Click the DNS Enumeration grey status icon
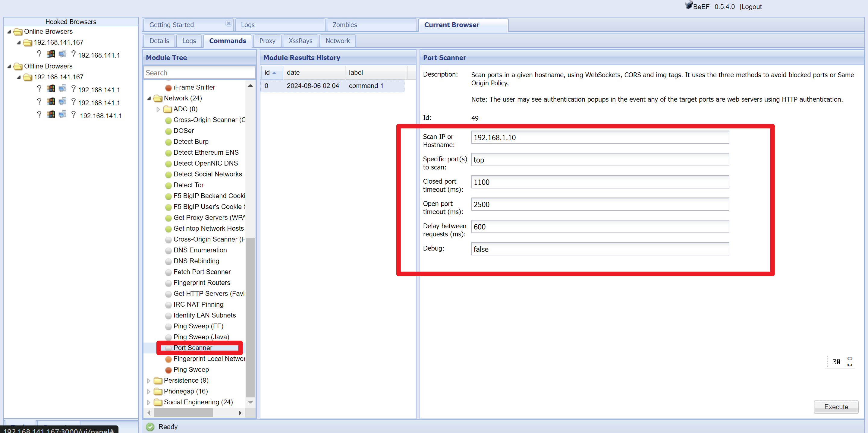The height and width of the screenshot is (433, 868). [x=168, y=251]
